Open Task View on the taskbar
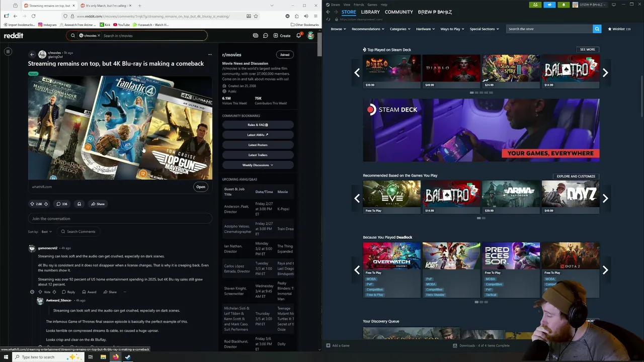 pos(91,357)
